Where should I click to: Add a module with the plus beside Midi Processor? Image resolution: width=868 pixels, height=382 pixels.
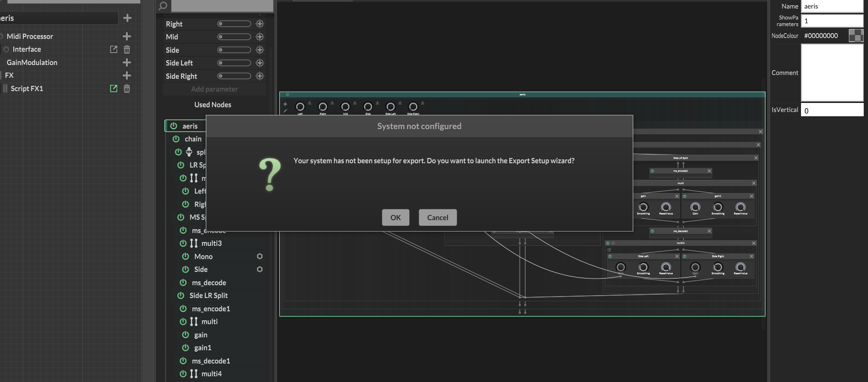(127, 36)
